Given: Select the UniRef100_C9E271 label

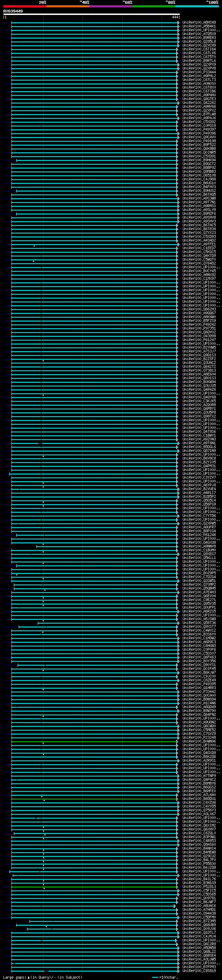Looking at the screenshot, I should click(x=199, y=600).
